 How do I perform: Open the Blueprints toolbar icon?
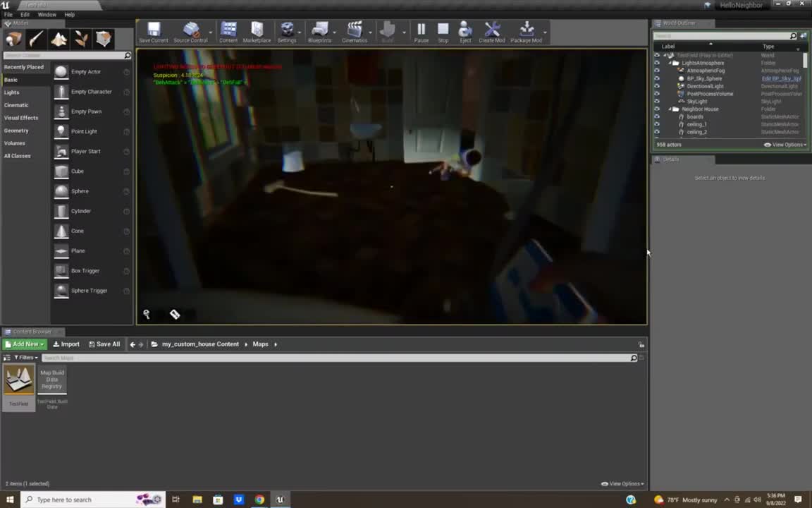319,30
